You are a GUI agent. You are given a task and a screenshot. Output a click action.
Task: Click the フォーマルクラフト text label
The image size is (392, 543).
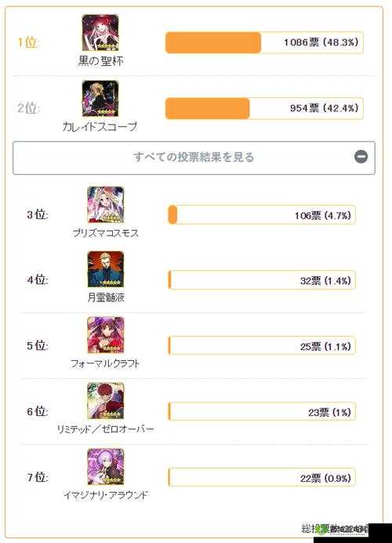pos(105,363)
